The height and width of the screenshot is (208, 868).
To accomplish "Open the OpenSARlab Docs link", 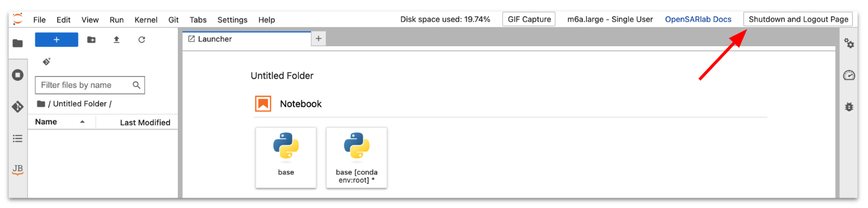I will point(698,19).
